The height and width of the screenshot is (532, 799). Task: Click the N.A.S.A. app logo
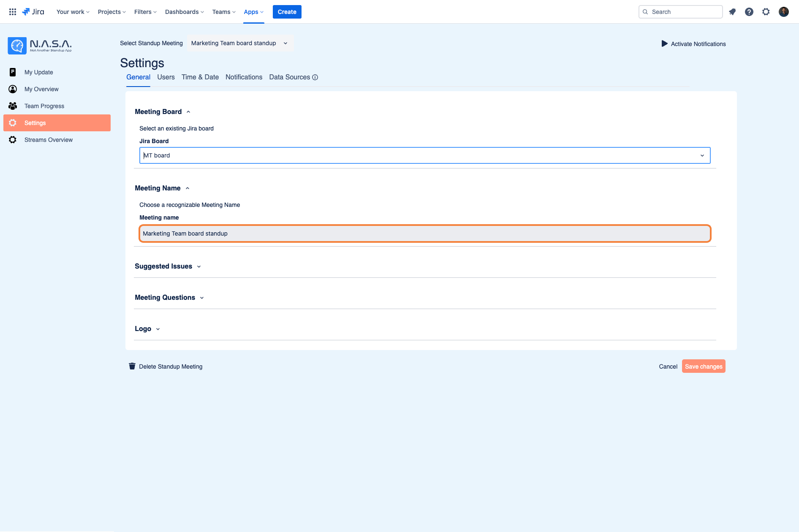click(40, 46)
